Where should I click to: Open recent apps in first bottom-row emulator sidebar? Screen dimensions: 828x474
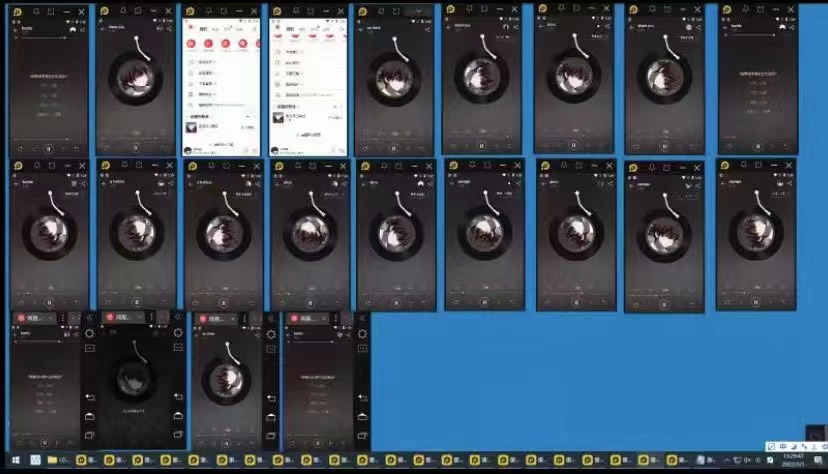click(x=90, y=435)
